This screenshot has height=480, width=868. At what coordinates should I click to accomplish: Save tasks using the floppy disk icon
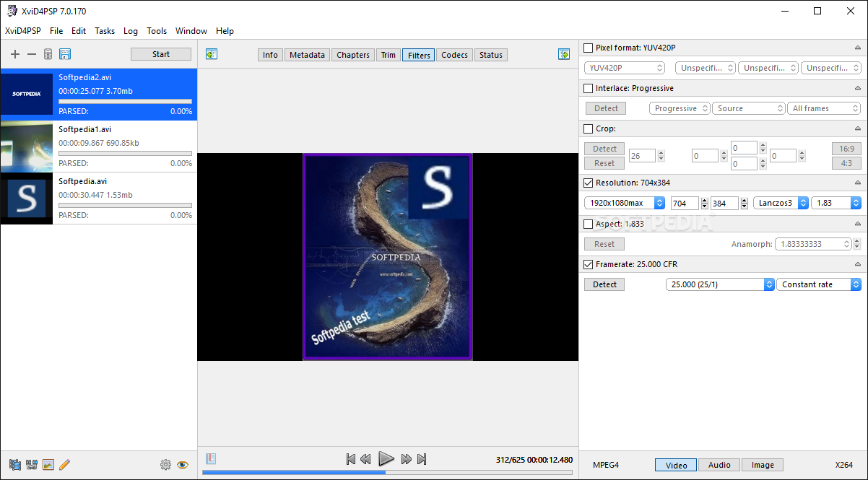coord(64,54)
